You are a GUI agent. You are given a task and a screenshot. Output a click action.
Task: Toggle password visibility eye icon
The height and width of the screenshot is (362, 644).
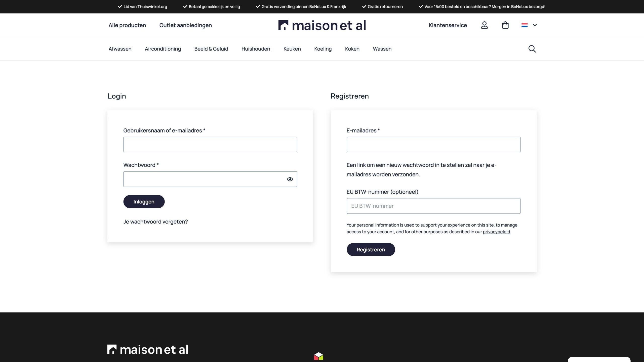point(290,179)
